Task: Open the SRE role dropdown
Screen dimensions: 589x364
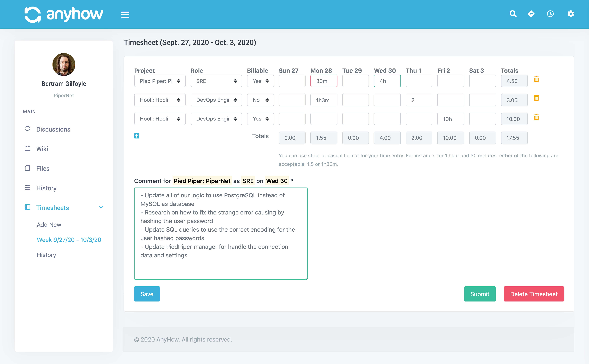Action: 216,81
